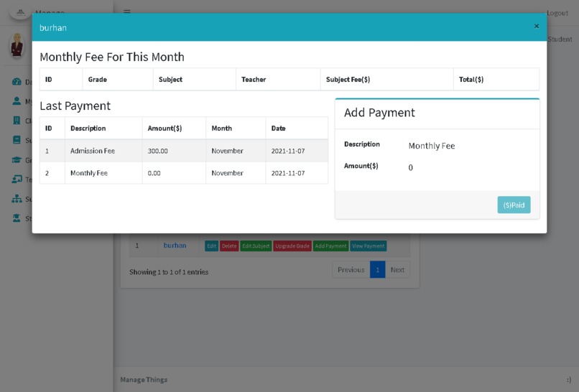Toggle the hamburger menu icon in top bar
This screenshot has height=392, width=579.
[127, 11]
